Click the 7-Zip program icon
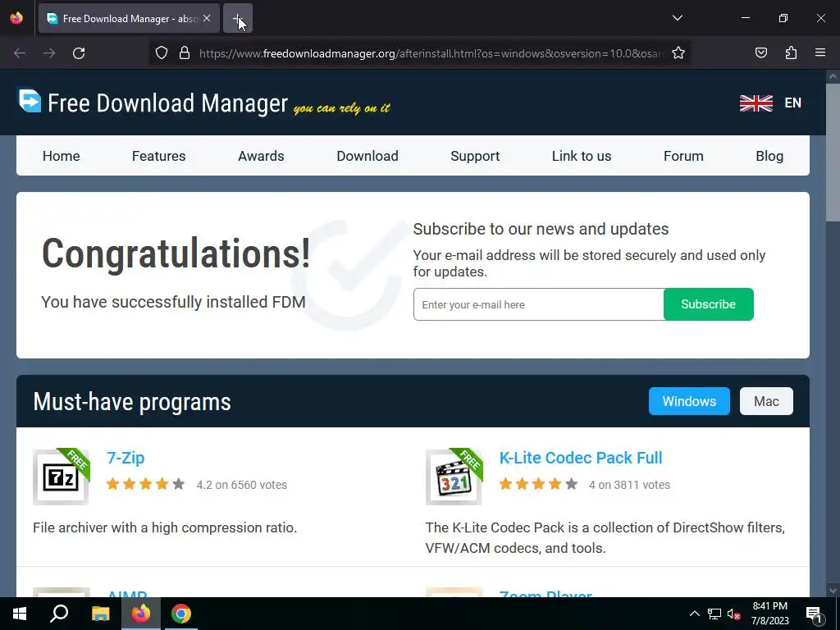This screenshot has height=630, width=840. click(61, 477)
